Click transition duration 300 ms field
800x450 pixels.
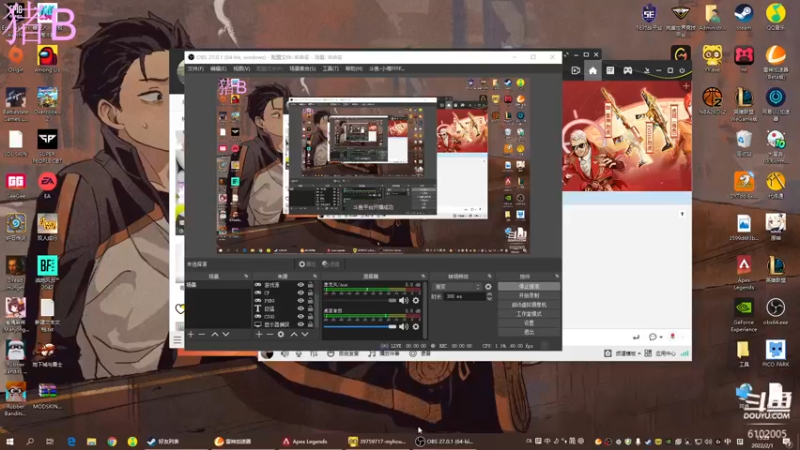[x=465, y=296]
